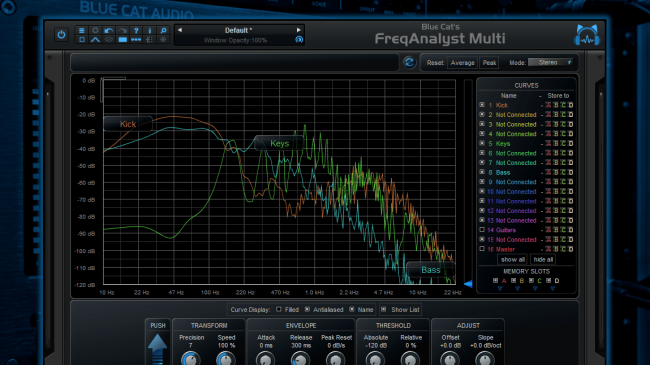Expand memory slot A arrow menu

(x=500, y=288)
